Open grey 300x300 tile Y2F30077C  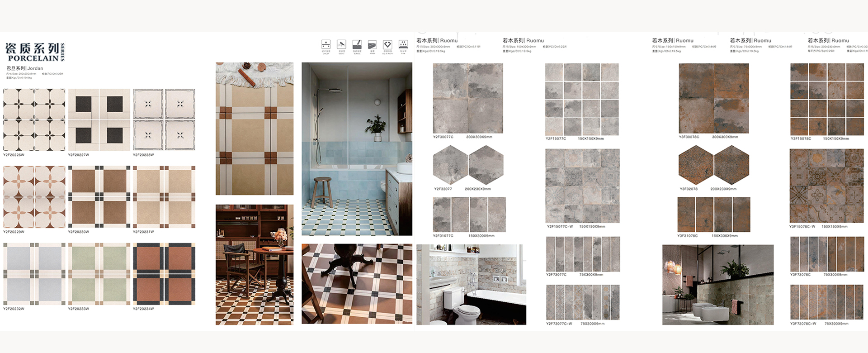pos(468,98)
